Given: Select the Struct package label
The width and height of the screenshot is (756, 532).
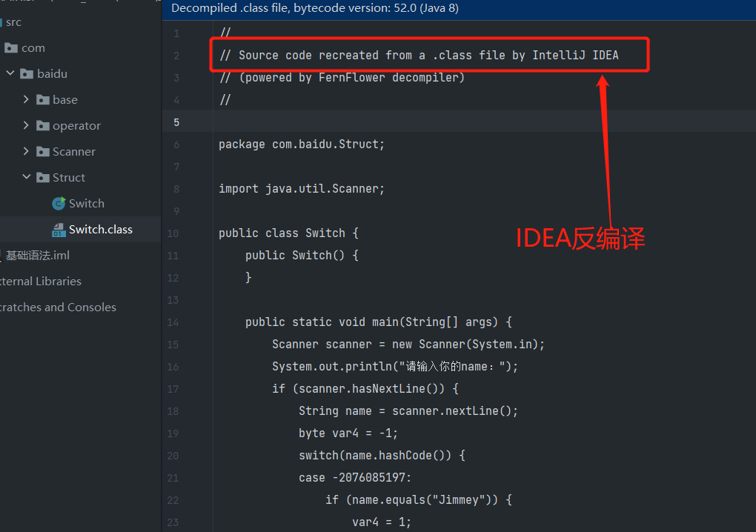Looking at the screenshot, I should (x=69, y=177).
